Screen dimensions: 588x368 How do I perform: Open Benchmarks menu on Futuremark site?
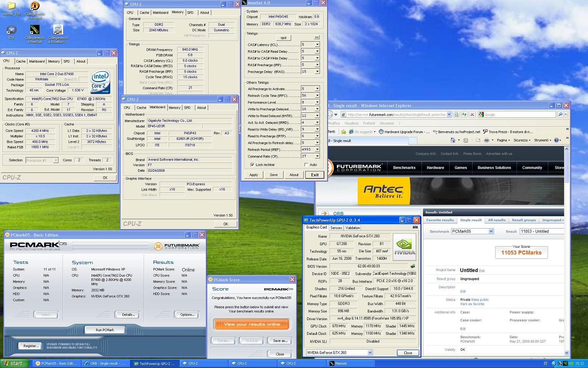(404, 168)
